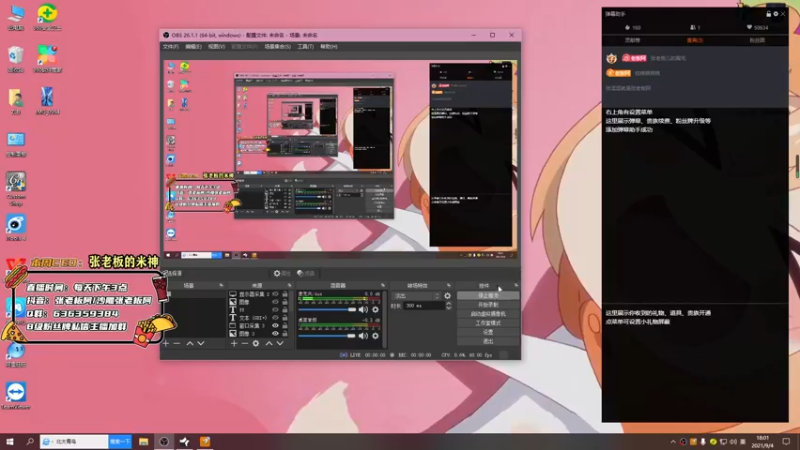Open settings menu icon in danmaku assistant
This screenshot has height=450, width=800.
pos(776,14)
